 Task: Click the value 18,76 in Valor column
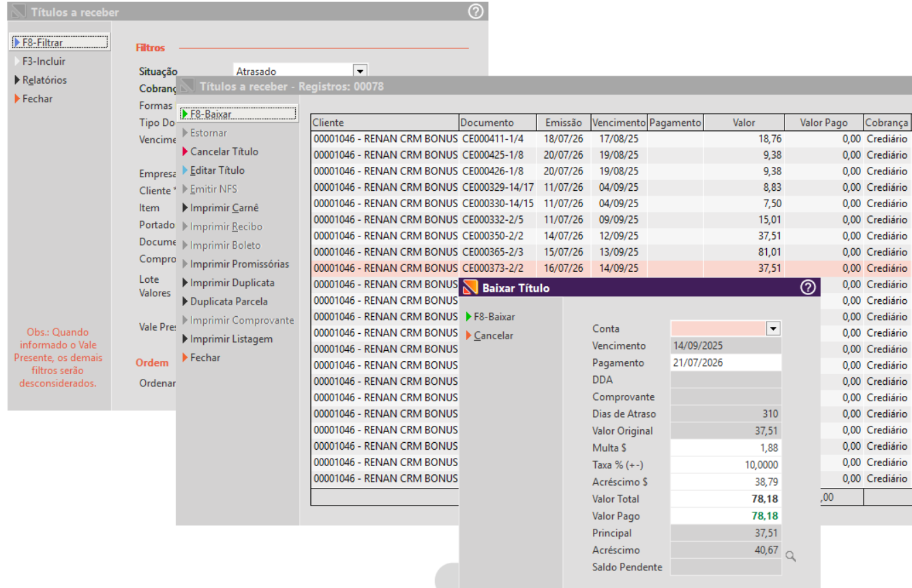(x=770, y=138)
